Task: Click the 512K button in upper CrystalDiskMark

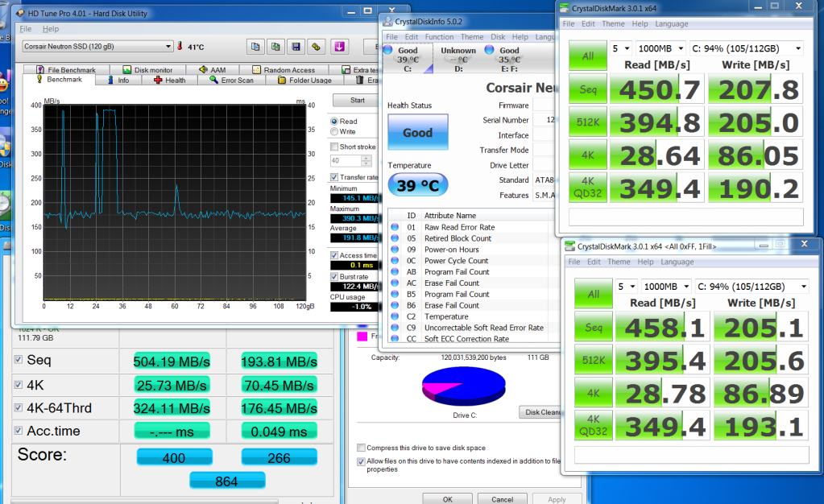Action: tap(588, 122)
